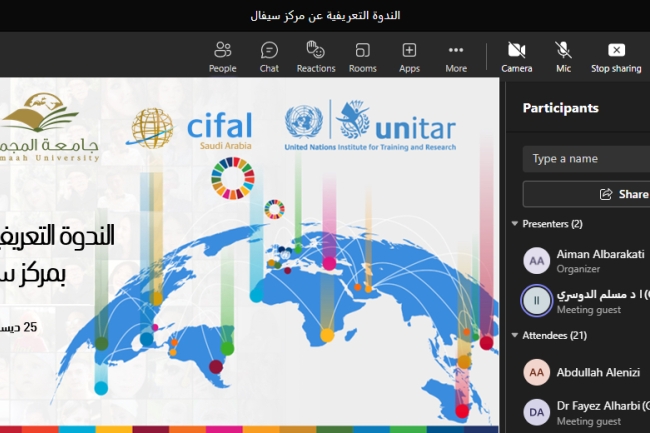Open the Apps menu
This screenshot has height=433, width=650.
[409, 57]
